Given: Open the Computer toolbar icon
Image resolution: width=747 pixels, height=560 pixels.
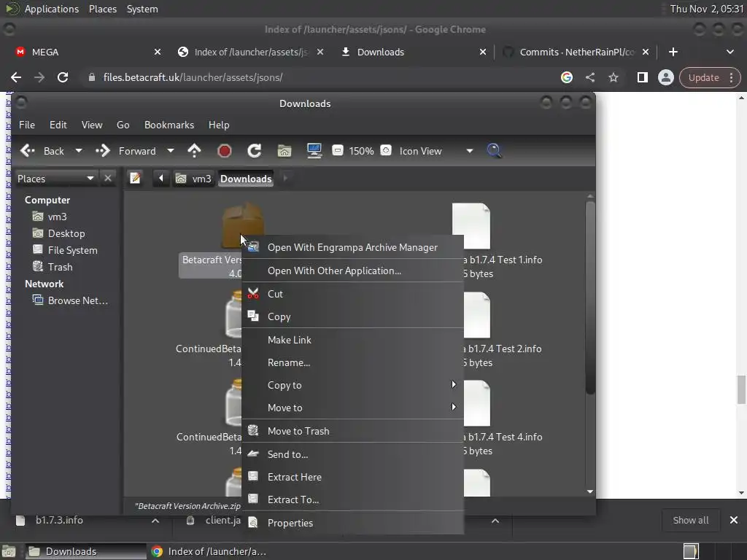Looking at the screenshot, I should pyautogui.click(x=314, y=151).
